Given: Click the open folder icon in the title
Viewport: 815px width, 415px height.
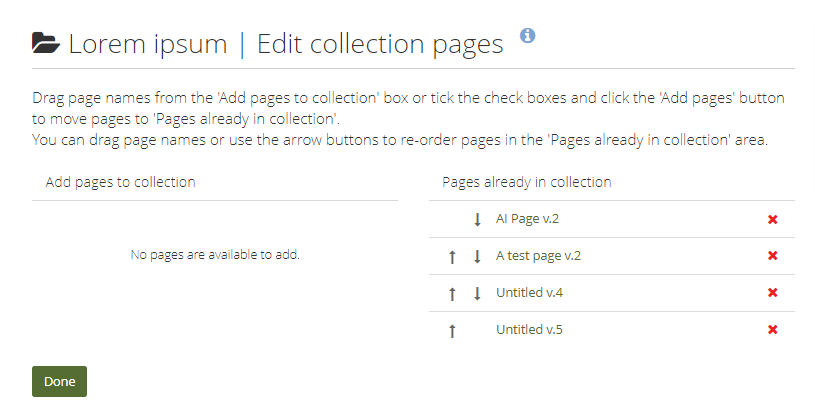Looking at the screenshot, I should [x=45, y=43].
